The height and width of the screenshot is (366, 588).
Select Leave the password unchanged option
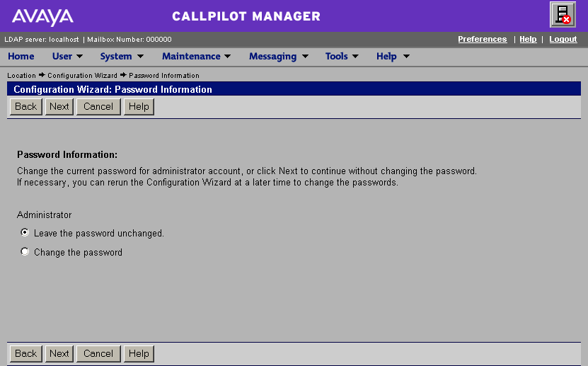coord(25,232)
